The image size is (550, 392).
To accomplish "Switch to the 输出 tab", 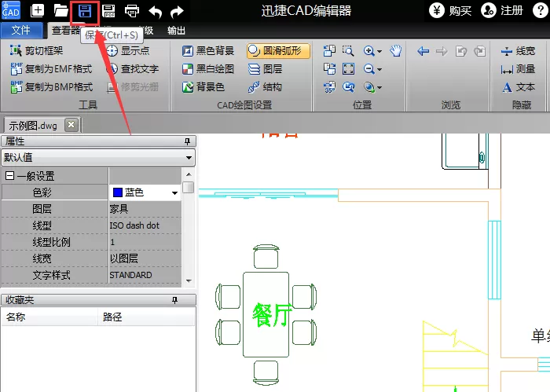I will (x=176, y=31).
